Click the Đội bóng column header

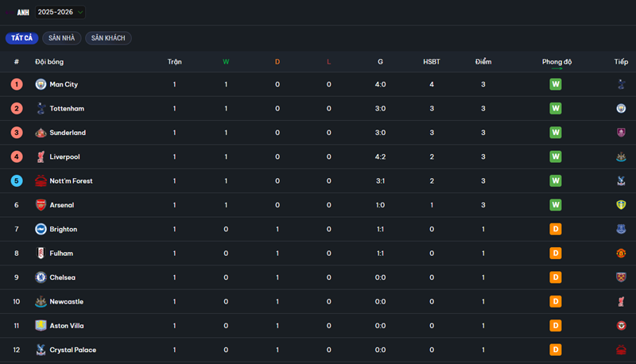[x=49, y=62]
